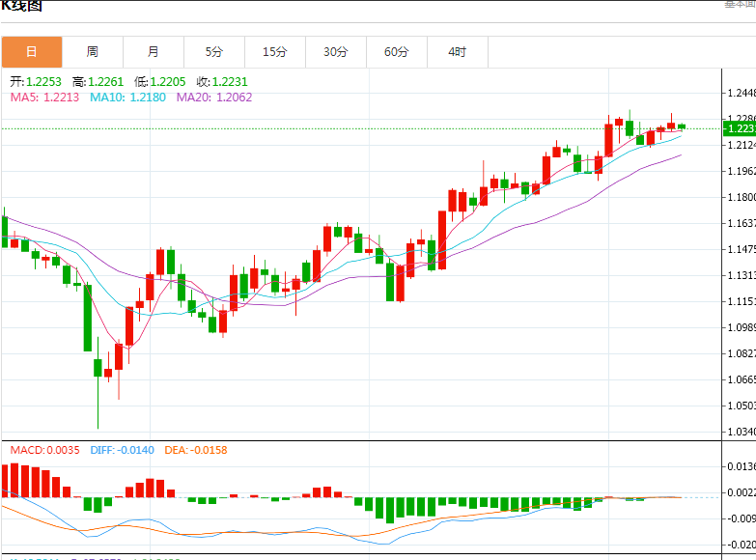Select the 日 daily chart tab
Image resolution: width=756 pixels, height=560 pixels.
pyautogui.click(x=32, y=52)
